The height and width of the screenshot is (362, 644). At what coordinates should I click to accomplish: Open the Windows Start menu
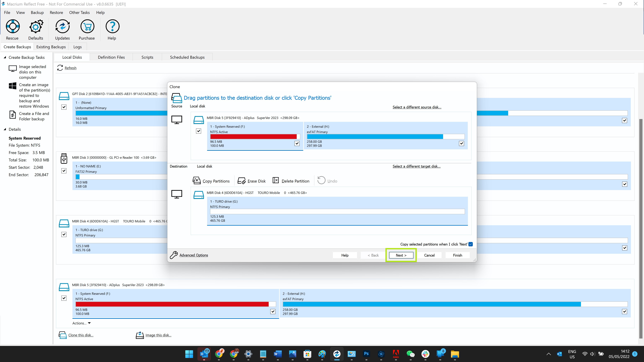[189, 354]
